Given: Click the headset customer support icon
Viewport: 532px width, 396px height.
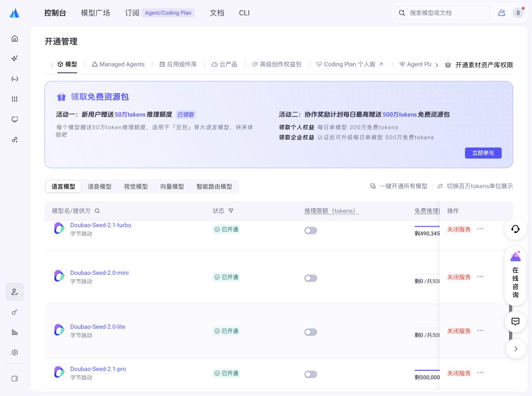Looking at the screenshot, I should coord(515,229).
